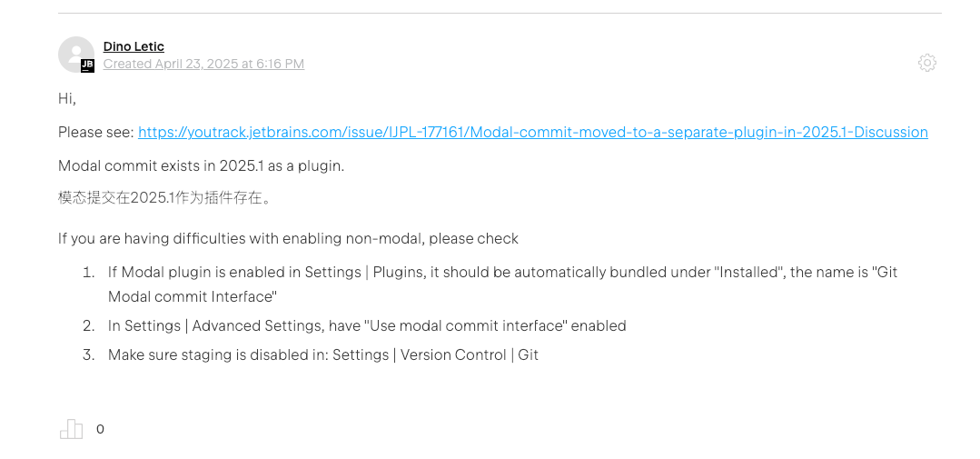Open the YouTrack IJPL-177161 issue link

[x=532, y=133]
